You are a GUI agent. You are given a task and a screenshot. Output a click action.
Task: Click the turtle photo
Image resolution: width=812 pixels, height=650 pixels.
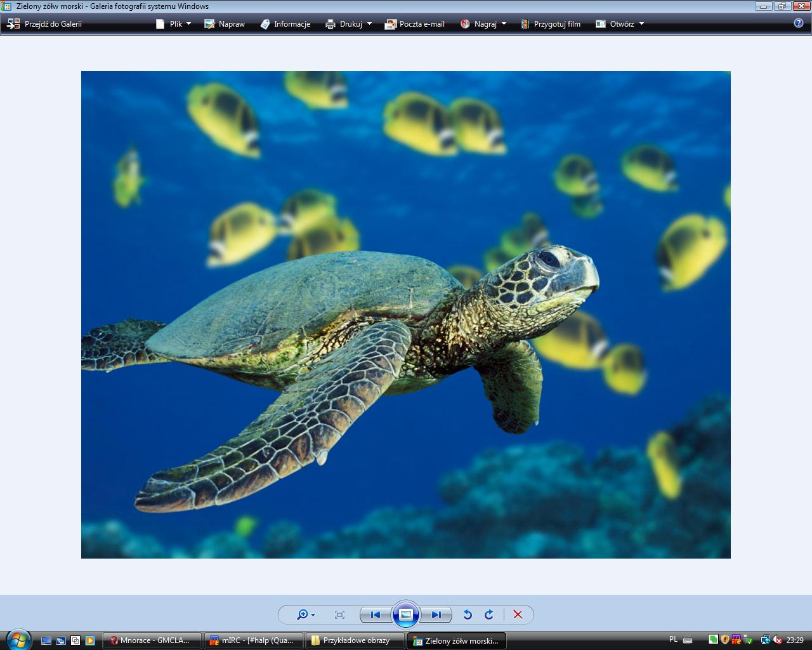406,315
